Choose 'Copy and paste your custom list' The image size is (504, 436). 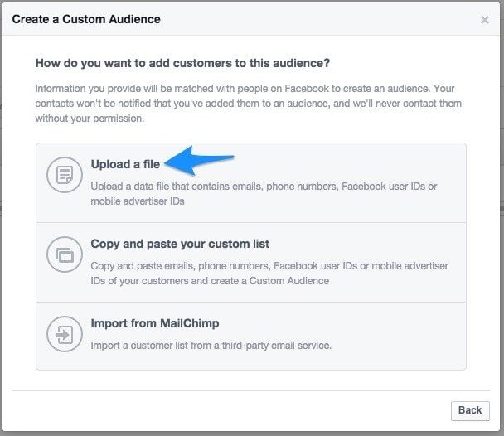(x=180, y=244)
